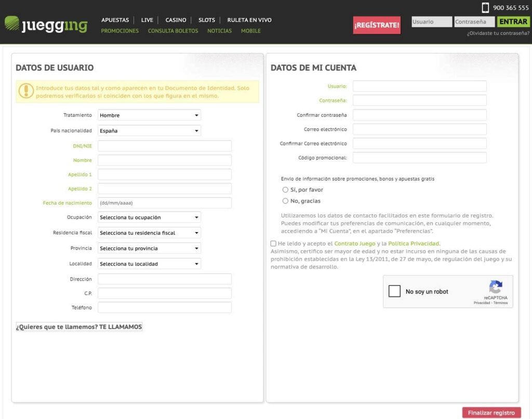This screenshot has width=532, height=419.
Task: Click the Juegging logo
Action: coord(46,23)
